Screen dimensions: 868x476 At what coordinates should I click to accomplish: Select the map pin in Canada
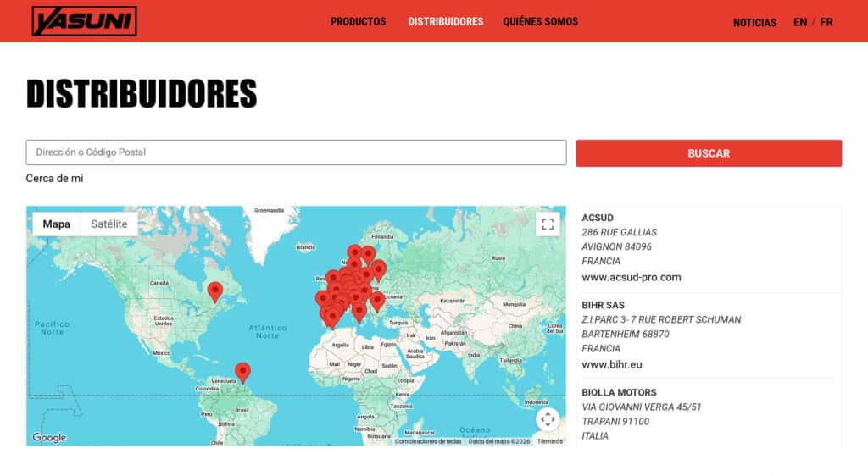click(x=214, y=291)
